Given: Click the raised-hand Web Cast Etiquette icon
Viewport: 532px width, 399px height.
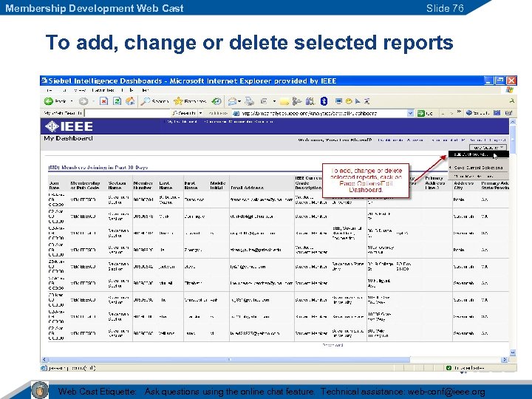Looking at the screenshot, I should [40, 390].
